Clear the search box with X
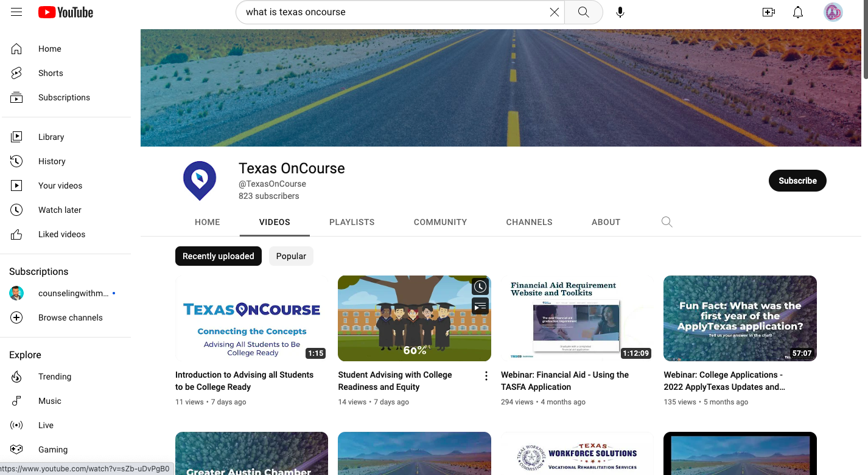This screenshot has width=868, height=475. (x=554, y=12)
